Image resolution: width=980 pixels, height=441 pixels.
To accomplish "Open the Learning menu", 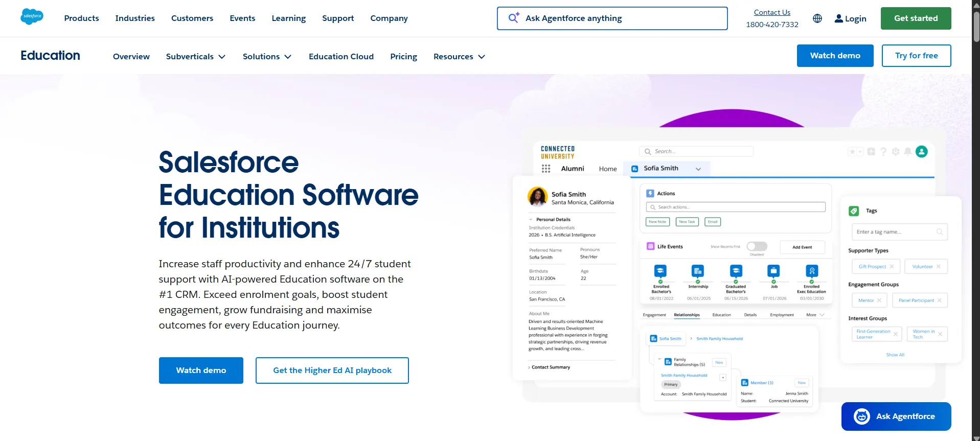I will [x=289, y=18].
